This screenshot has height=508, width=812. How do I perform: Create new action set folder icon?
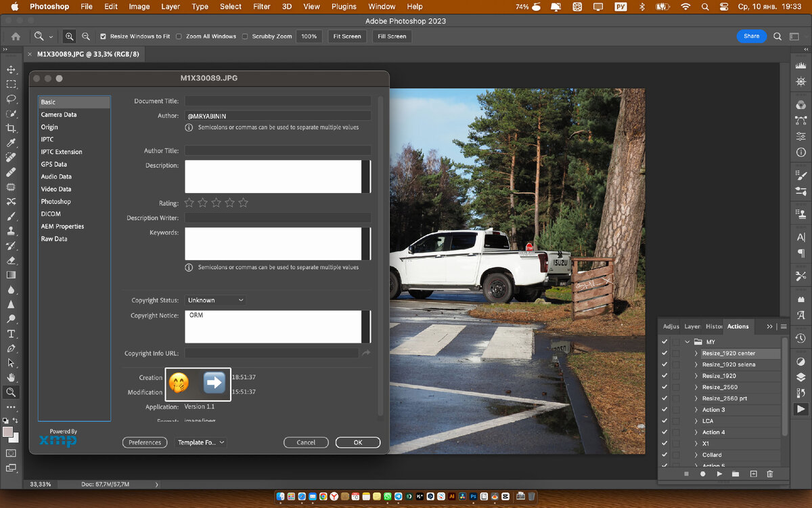point(736,474)
